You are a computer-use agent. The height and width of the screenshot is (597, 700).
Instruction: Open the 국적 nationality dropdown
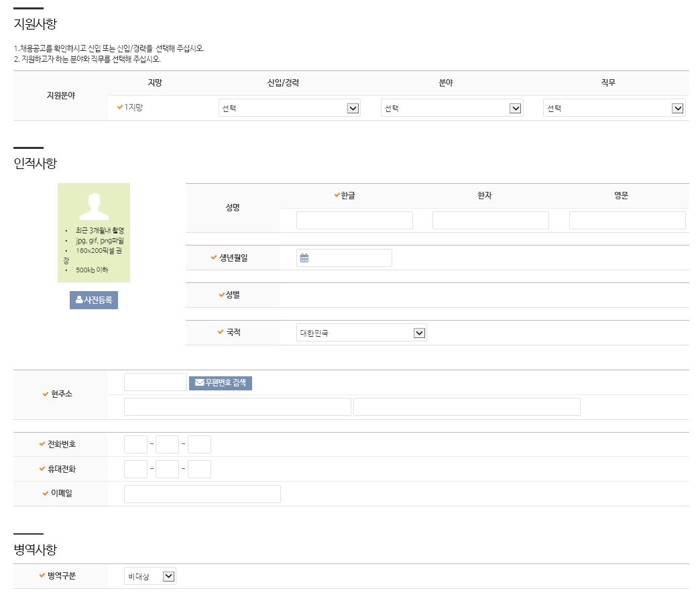click(x=361, y=333)
